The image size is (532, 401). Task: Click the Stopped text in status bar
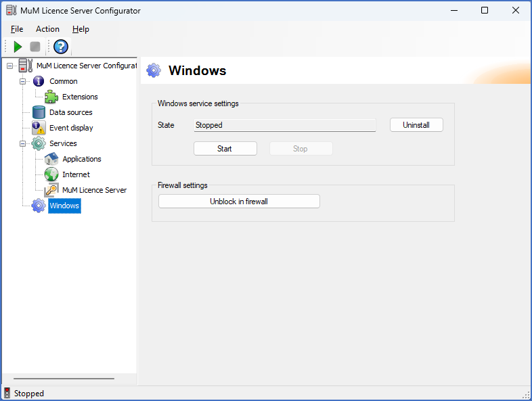29,394
